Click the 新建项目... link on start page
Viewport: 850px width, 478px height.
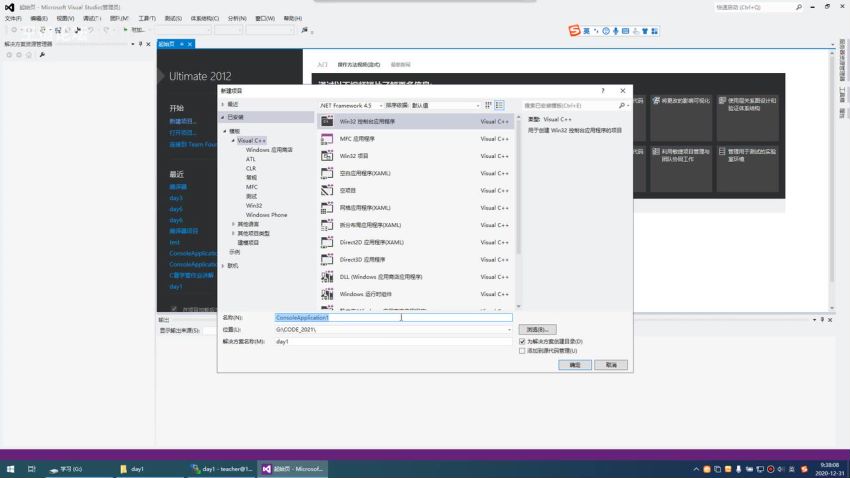point(183,121)
